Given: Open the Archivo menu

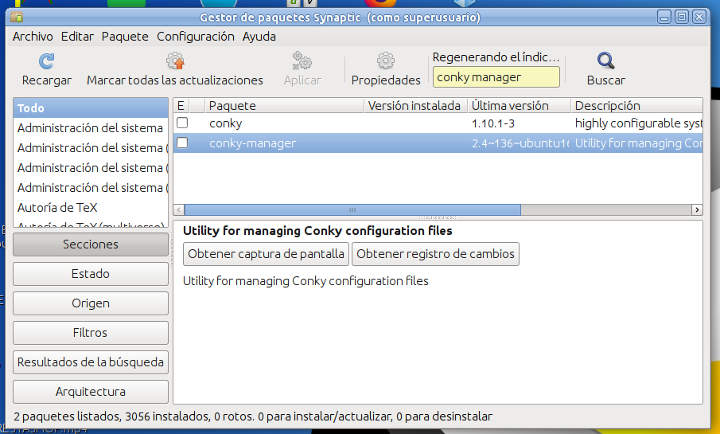Looking at the screenshot, I should (x=33, y=36).
